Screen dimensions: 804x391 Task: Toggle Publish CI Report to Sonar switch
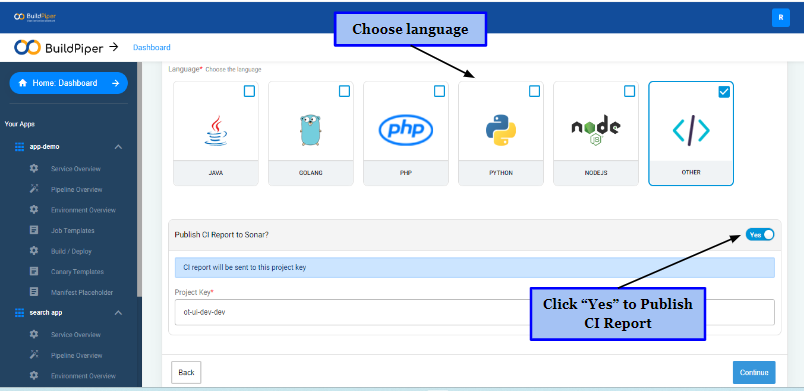[760, 235]
